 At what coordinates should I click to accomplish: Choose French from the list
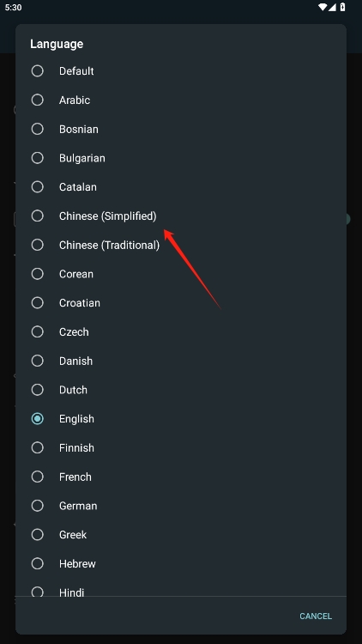pyautogui.click(x=181, y=477)
